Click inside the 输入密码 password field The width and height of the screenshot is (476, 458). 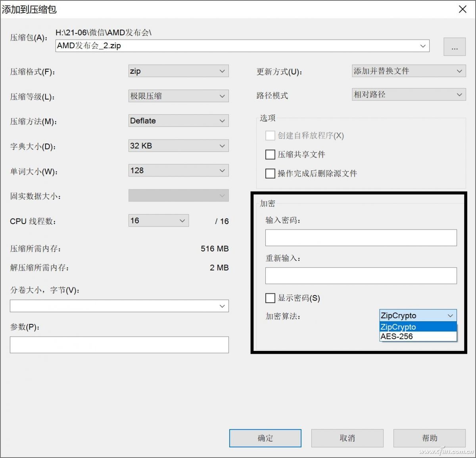[x=360, y=237]
